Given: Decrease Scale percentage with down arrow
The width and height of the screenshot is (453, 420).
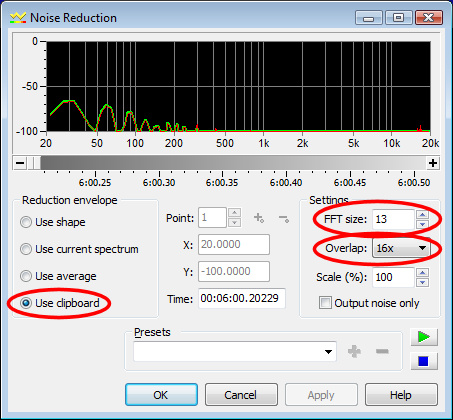Looking at the screenshot, I should (423, 282).
